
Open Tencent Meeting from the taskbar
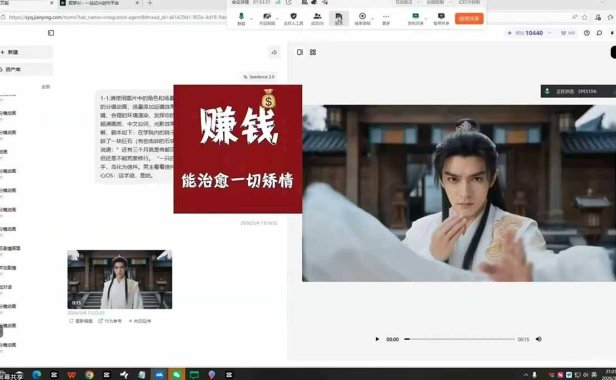point(159,374)
